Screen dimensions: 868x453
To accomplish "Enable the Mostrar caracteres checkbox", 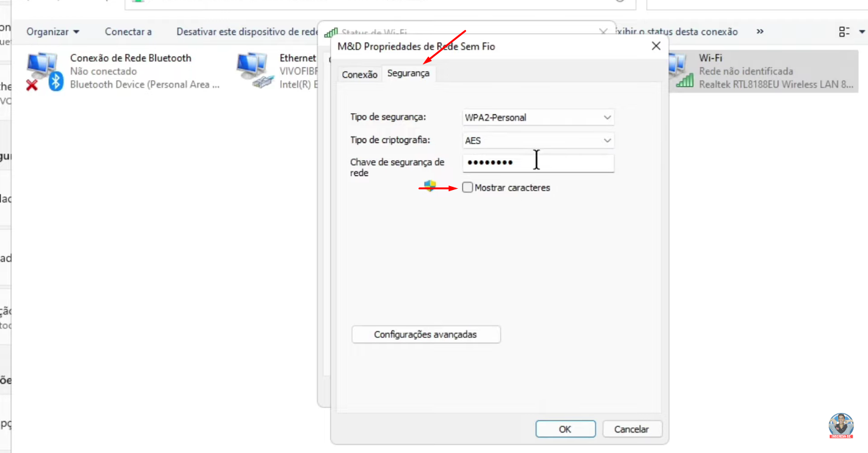I will point(468,187).
